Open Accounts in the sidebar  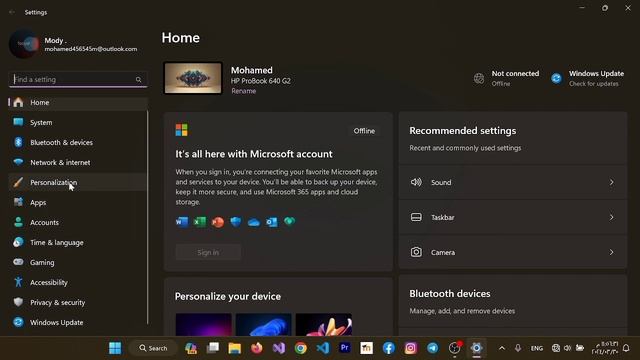pos(78,222)
